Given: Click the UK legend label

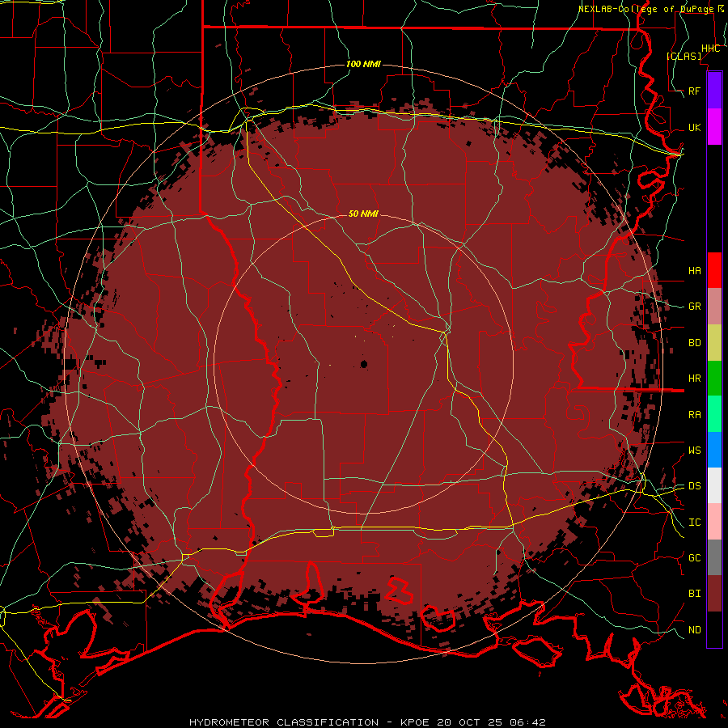Looking at the screenshot, I should pyautogui.click(x=695, y=127).
